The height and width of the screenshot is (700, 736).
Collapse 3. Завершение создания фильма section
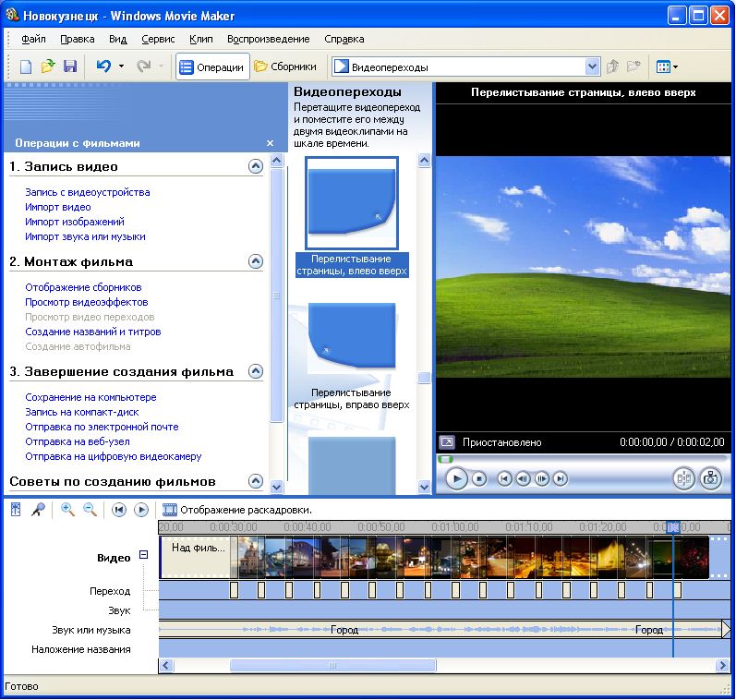click(x=256, y=371)
